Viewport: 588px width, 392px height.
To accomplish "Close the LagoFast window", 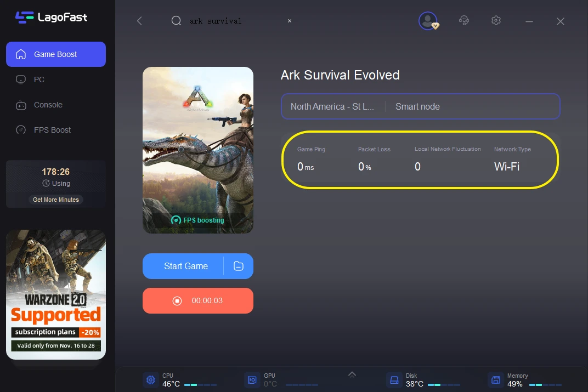I will [560, 21].
